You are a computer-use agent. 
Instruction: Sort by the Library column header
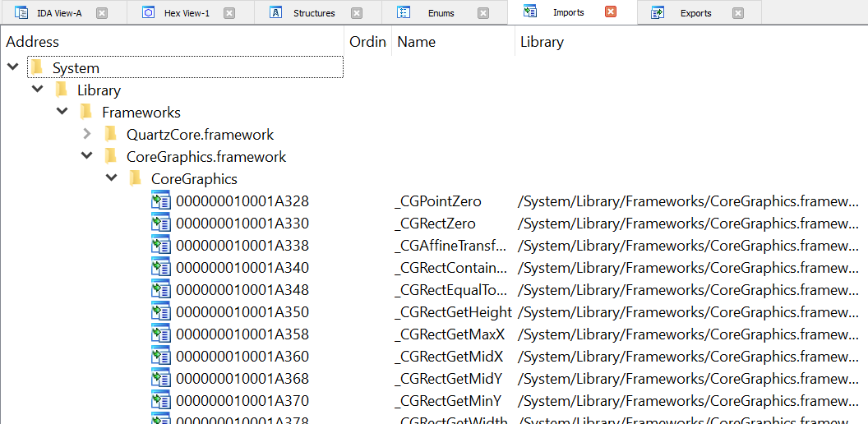tap(542, 42)
